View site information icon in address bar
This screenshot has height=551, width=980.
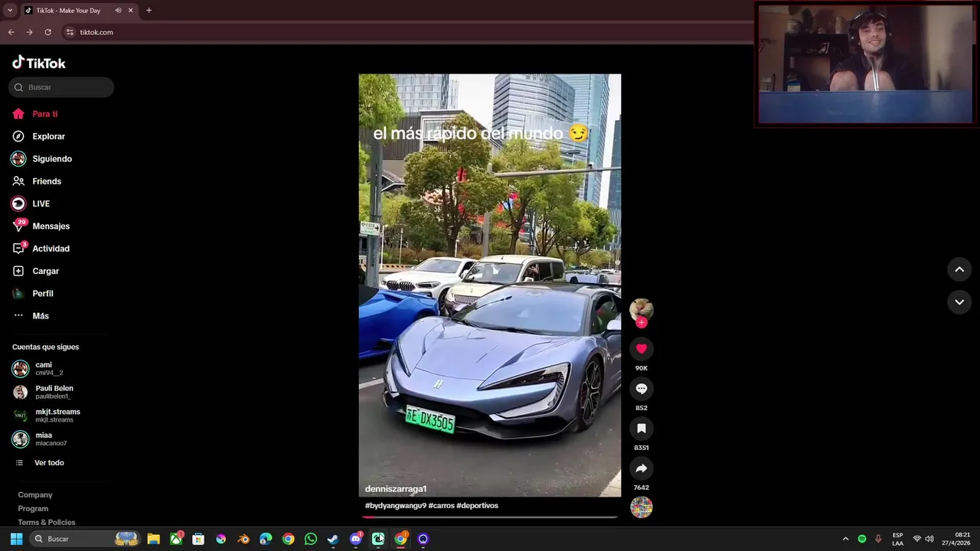[70, 32]
